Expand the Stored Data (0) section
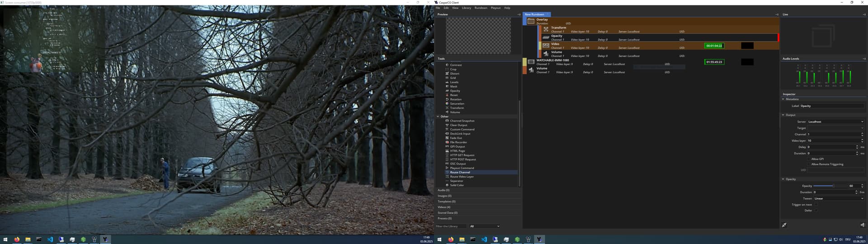 point(478,213)
